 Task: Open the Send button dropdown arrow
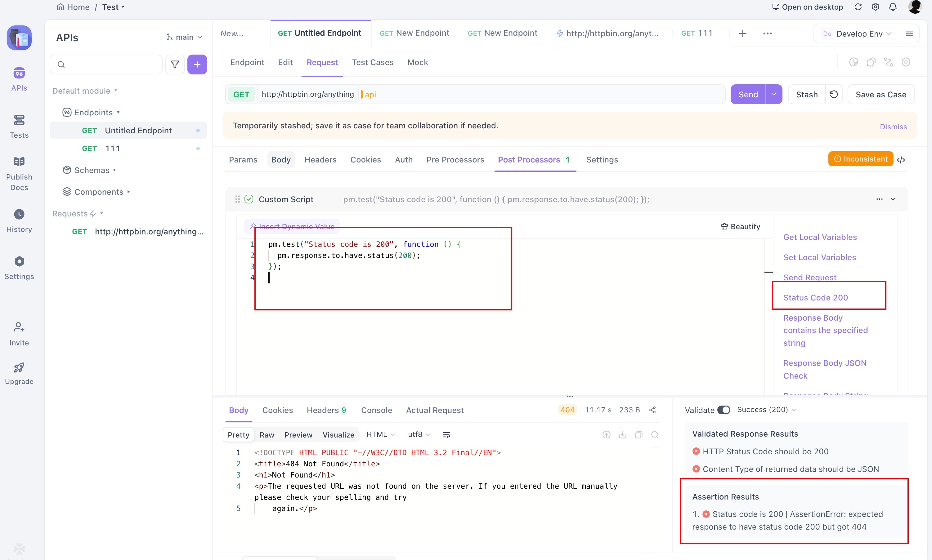[774, 94]
